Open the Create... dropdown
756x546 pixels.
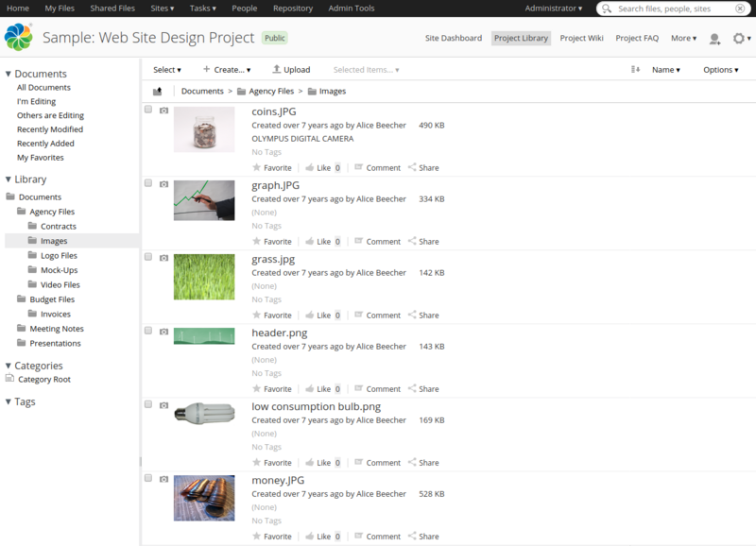(225, 69)
